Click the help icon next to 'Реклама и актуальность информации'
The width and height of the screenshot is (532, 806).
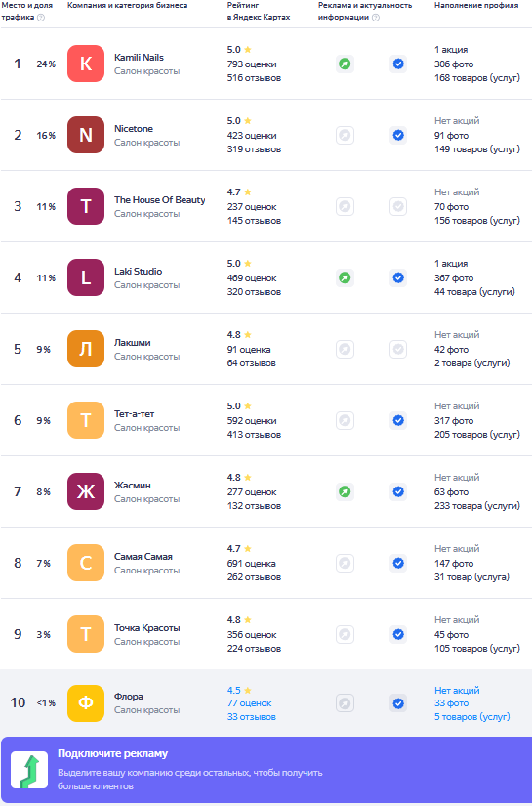[376, 18]
